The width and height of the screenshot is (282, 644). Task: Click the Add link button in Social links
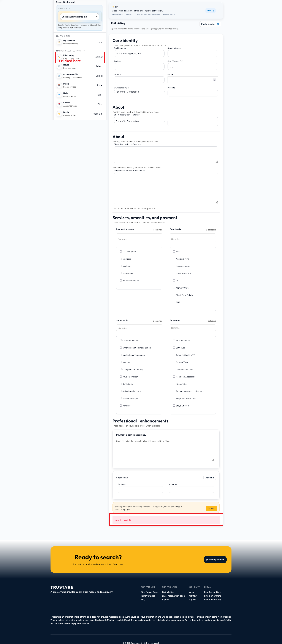pos(209,478)
